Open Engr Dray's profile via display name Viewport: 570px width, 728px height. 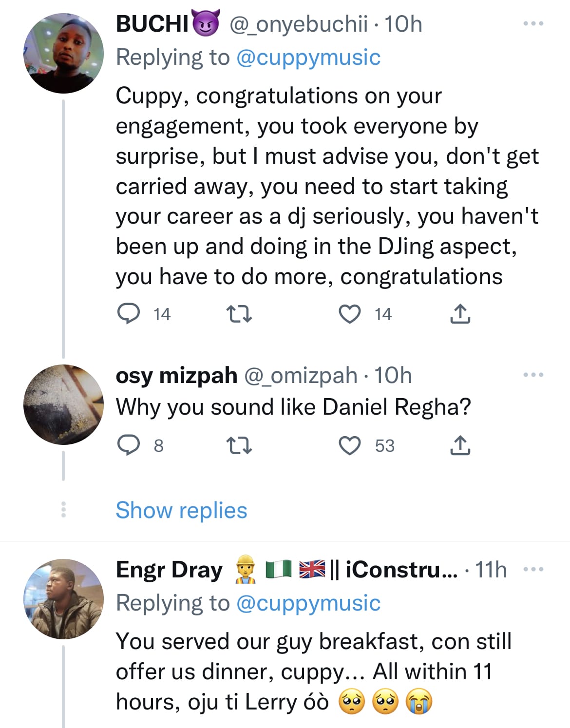click(x=169, y=569)
